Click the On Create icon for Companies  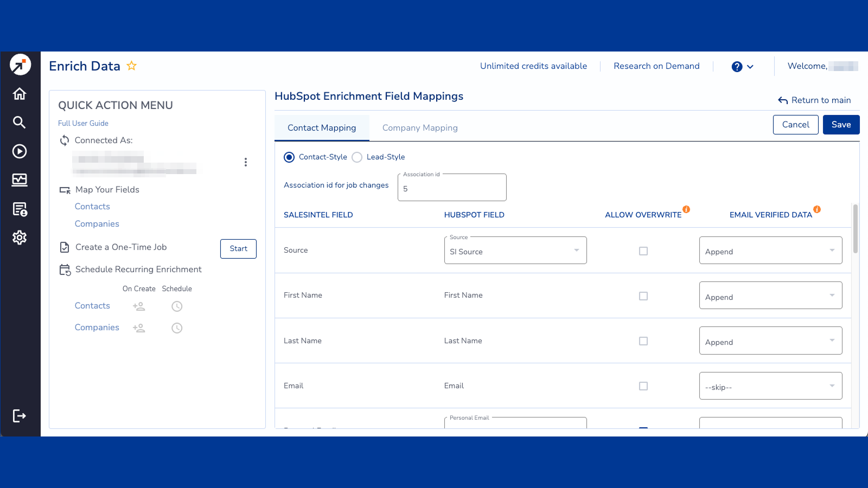click(139, 328)
